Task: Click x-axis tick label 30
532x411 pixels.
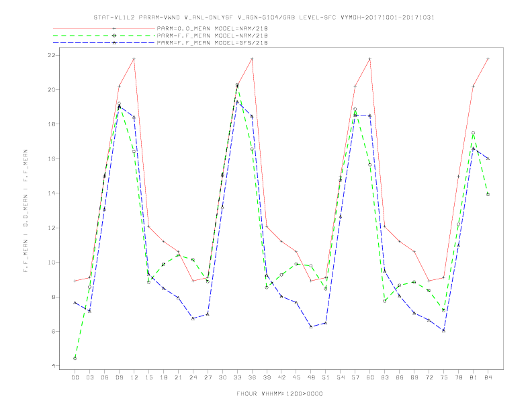Action: (x=222, y=377)
